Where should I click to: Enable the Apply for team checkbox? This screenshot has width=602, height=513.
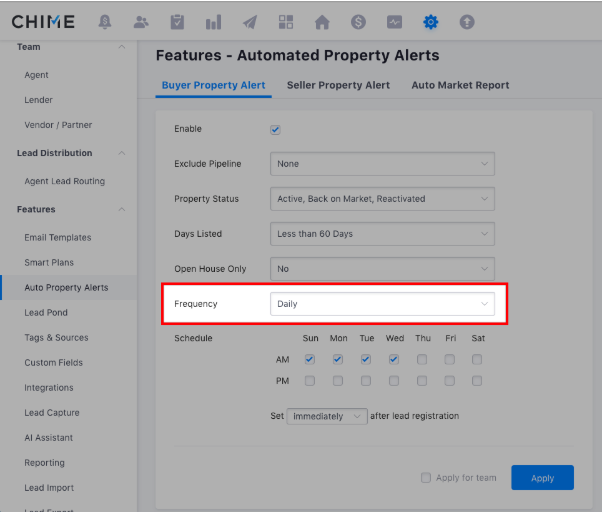[426, 478]
